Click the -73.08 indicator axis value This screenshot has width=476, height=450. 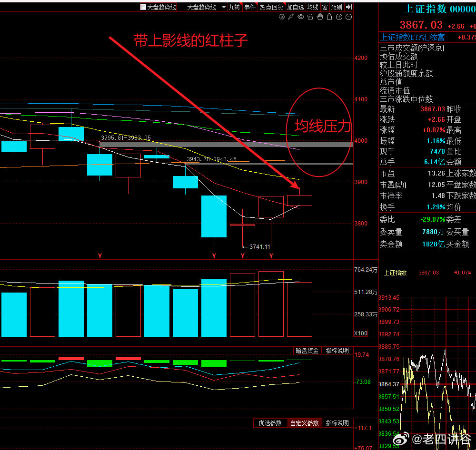[362, 382]
